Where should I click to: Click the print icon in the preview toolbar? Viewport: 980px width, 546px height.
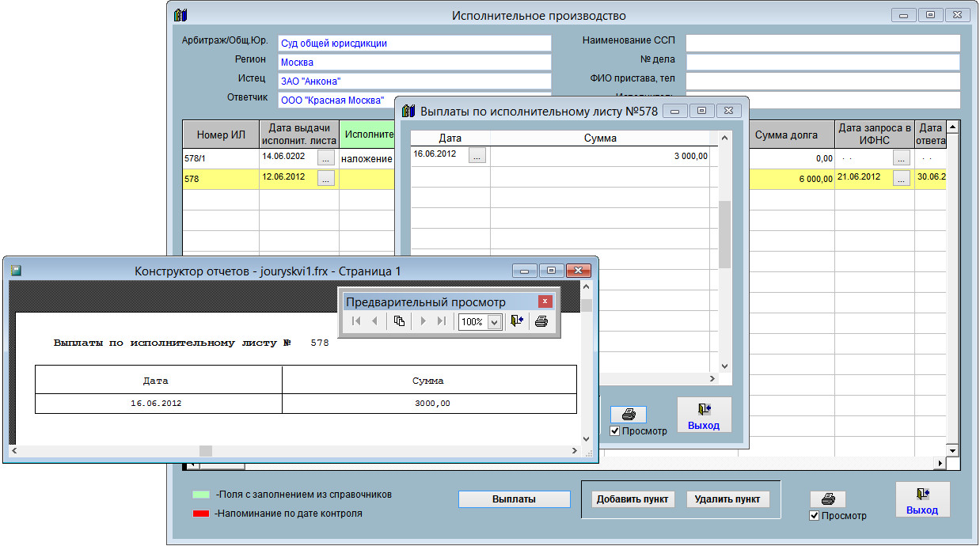click(x=541, y=321)
